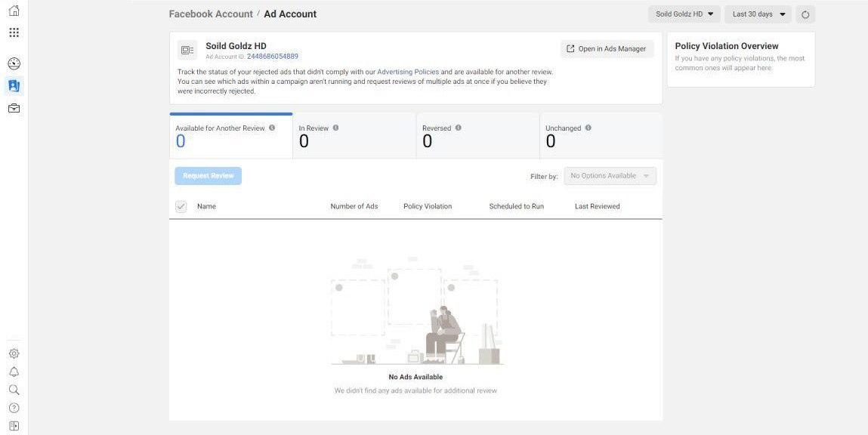The image size is (868, 435).
Task: Click the No Ads Available message
Action: pyautogui.click(x=415, y=377)
